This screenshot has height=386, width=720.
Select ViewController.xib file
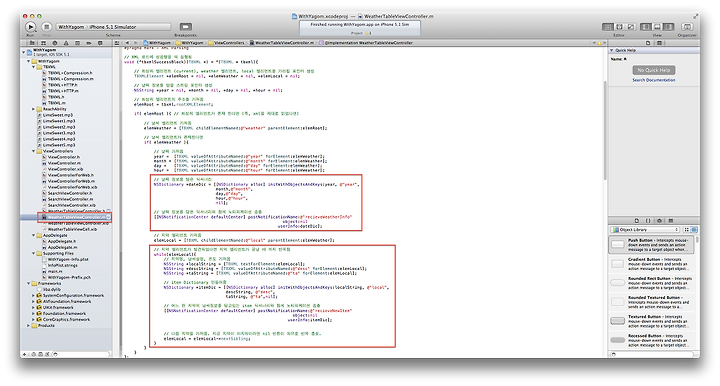click(62, 169)
